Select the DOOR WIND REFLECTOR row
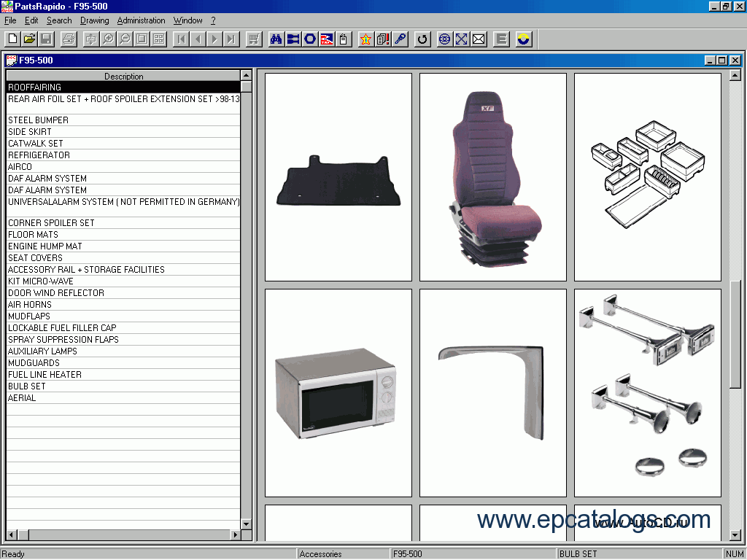 tap(123, 293)
